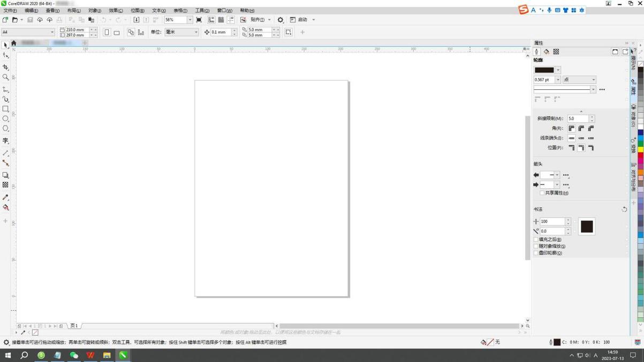Viewport: 644px width, 362px height.
Task: Select the Drop Shadow tool
Action: tap(5, 175)
